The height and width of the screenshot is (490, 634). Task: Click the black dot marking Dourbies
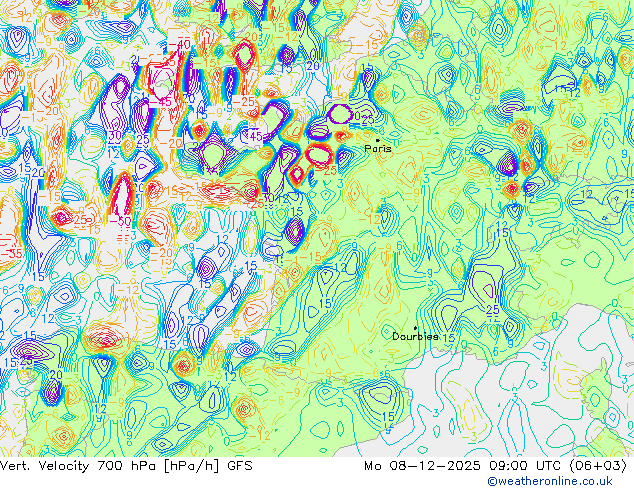point(415,328)
